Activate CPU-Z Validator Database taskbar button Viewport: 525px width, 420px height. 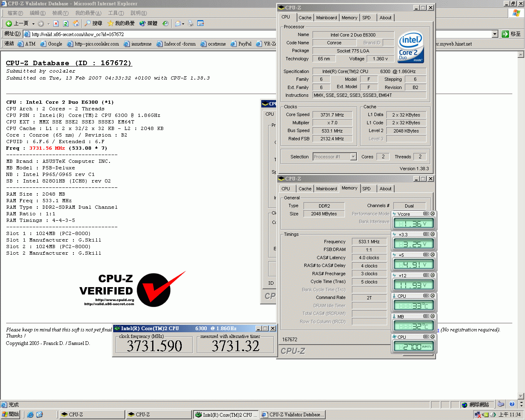(x=292, y=415)
